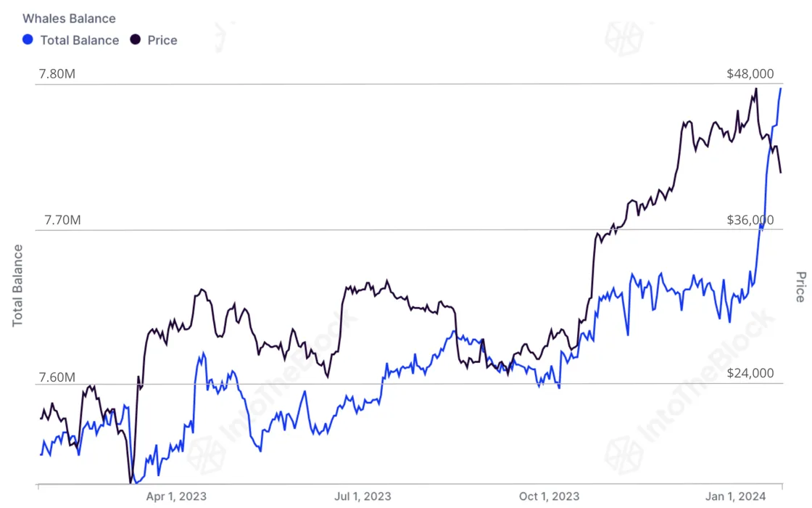
Task: Click the Whales Balance chart title
Action: [x=69, y=19]
